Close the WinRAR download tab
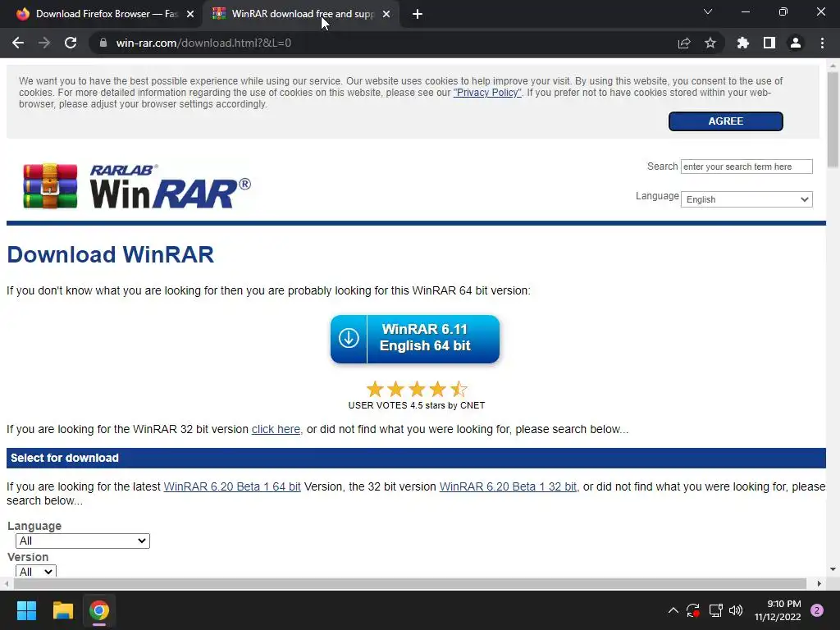 [x=386, y=15]
